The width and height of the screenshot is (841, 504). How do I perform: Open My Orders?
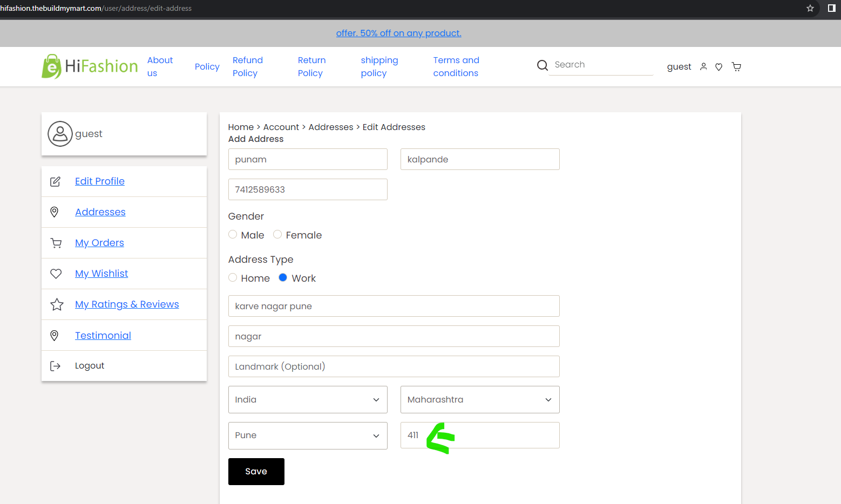point(100,243)
